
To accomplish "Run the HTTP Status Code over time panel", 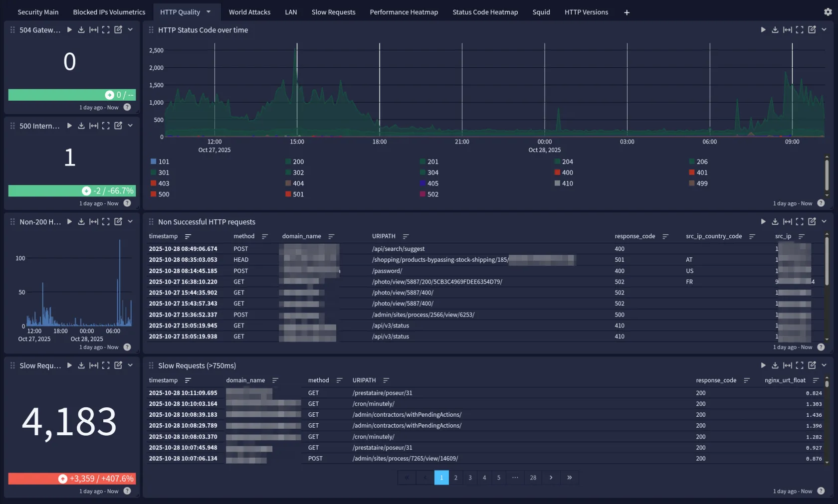I will (763, 30).
